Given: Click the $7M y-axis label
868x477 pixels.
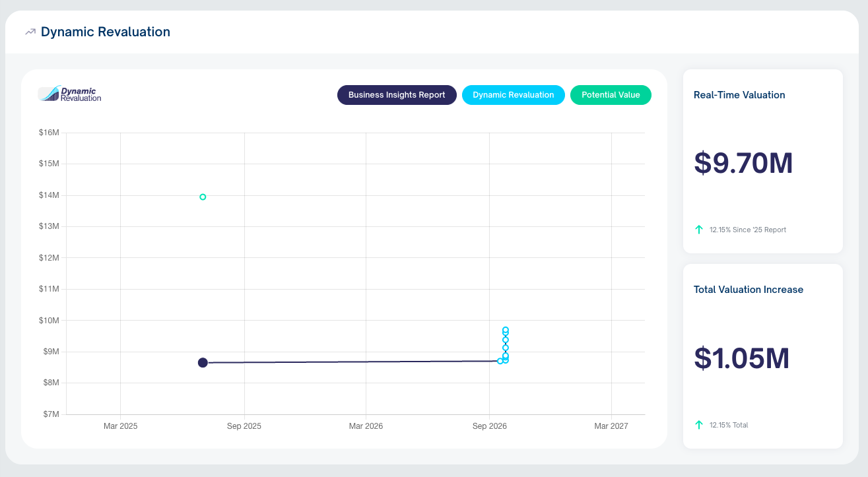Looking at the screenshot, I should coord(51,414).
